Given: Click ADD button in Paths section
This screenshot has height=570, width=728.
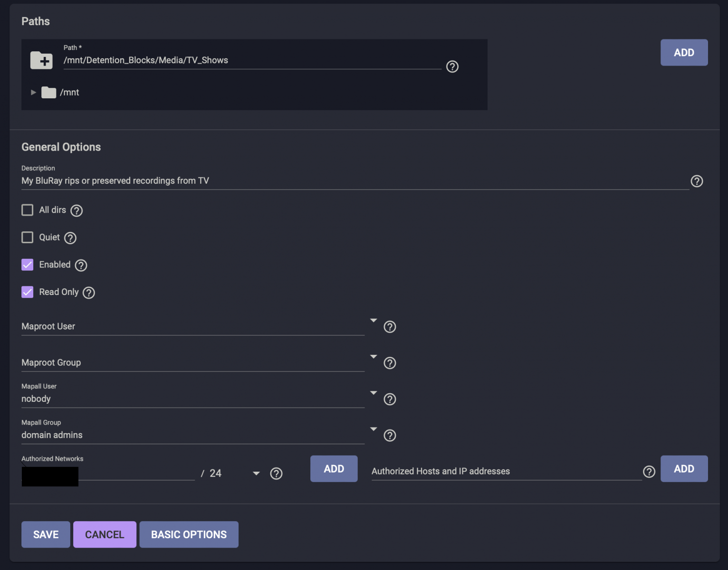Looking at the screenshot, I should pos(684,53).
